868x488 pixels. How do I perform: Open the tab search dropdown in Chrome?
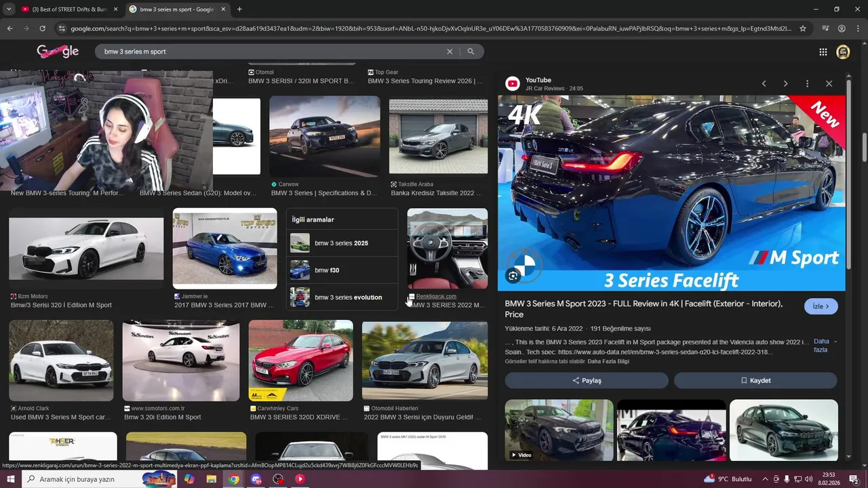tap(9, 9)
